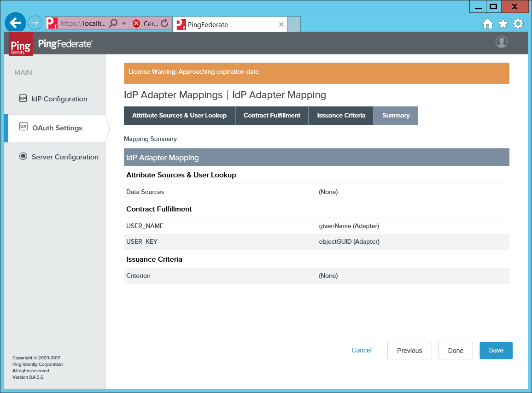The height and width of the screenshot is (393, 532).
Task: Switch to Attribute Sources & User Lookup tab
Action: tap(179, 115)
